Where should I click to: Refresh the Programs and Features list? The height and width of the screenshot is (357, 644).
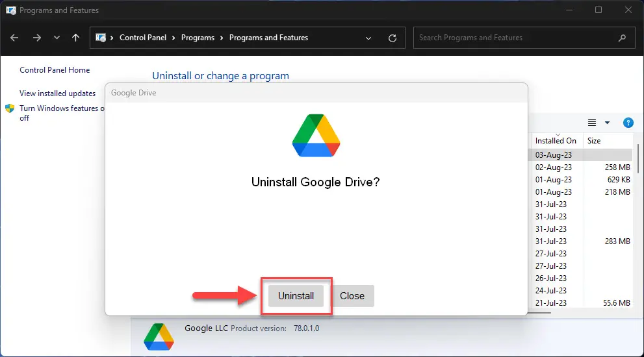point(393,38)
